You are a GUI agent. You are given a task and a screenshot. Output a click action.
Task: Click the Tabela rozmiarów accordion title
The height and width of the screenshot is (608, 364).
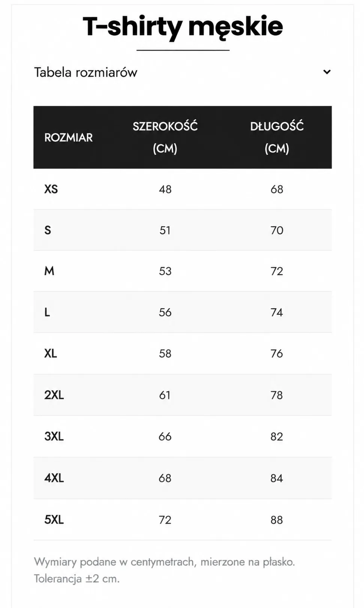pyautogui.click(x=86, y=72)
